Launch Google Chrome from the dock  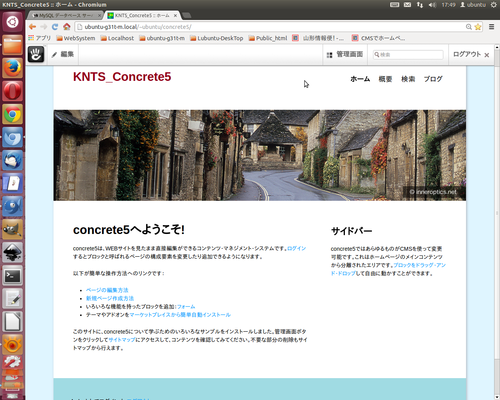(x=13, y=114)
